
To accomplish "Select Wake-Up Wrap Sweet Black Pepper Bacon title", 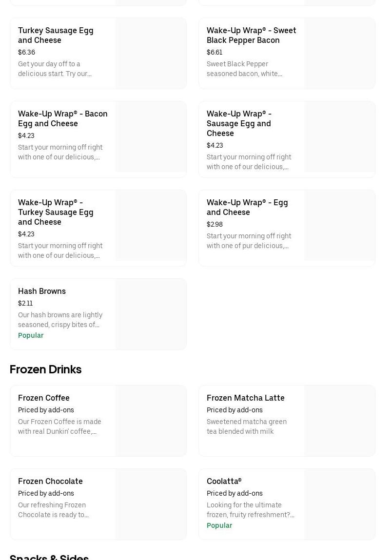I will point(251,35).
